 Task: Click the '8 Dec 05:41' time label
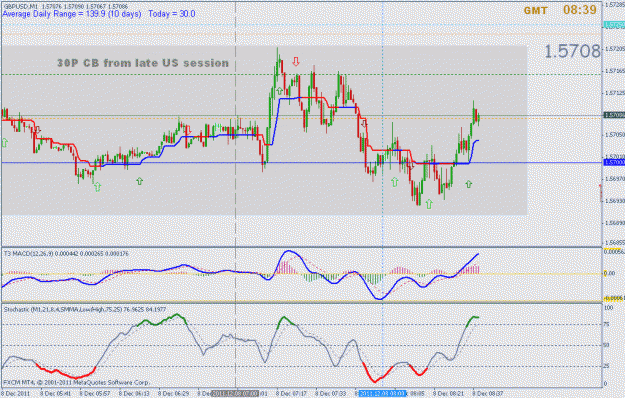56,394
